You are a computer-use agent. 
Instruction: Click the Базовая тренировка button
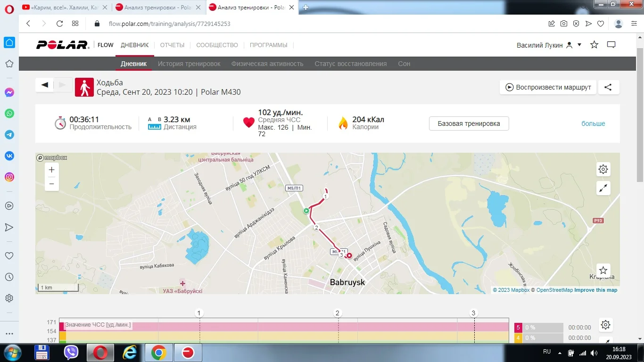coord(469,123)
